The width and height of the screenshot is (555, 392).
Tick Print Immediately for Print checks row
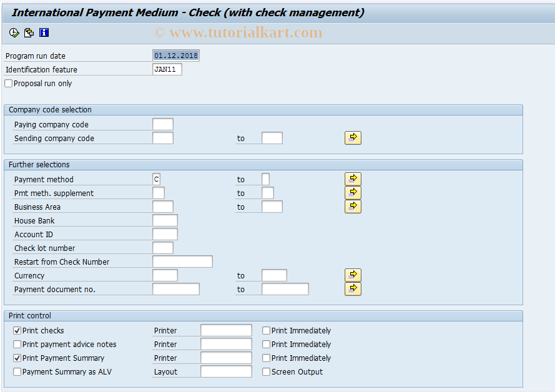point(266,330)
